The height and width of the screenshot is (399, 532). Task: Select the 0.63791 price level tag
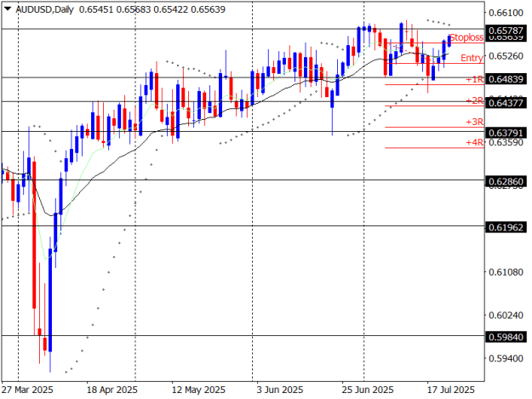click(506, 133)
